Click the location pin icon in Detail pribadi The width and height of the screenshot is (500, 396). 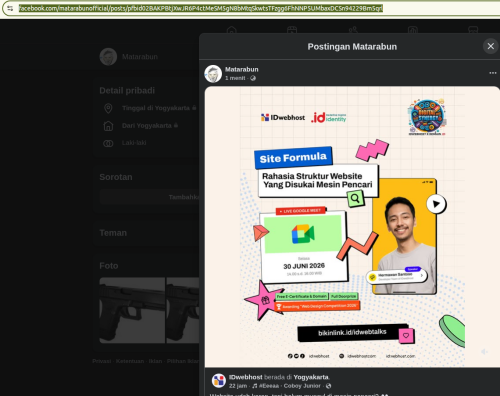(x=108, y=108)
